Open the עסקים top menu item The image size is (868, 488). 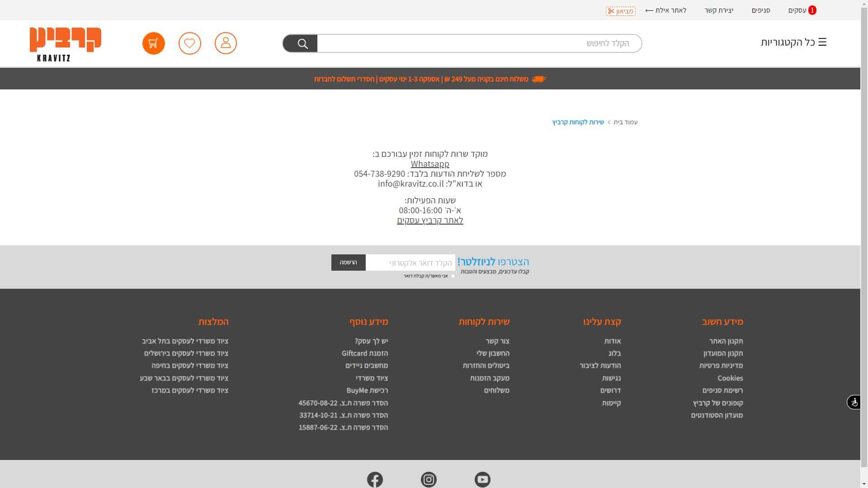tap(797, 10)
